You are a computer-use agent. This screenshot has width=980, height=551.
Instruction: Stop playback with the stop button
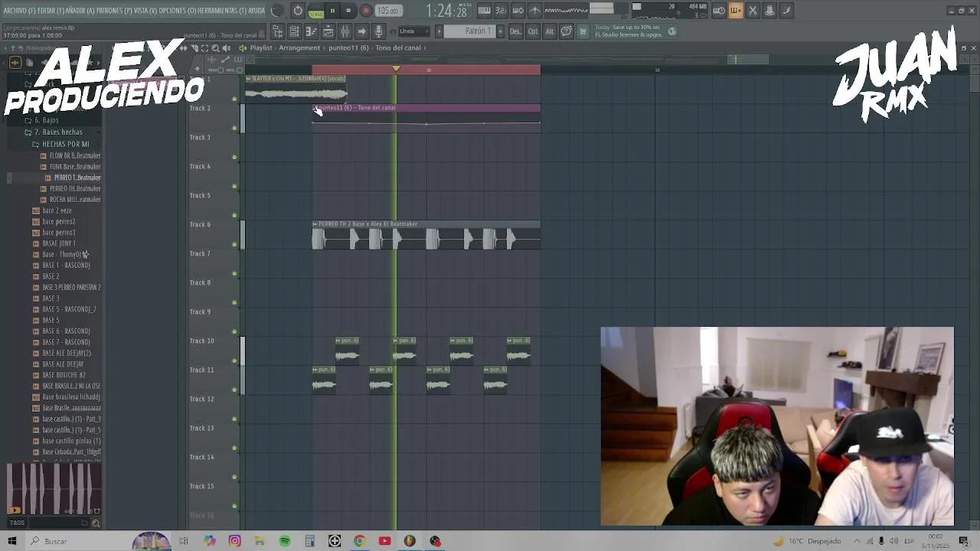click(x=348, y=11)
